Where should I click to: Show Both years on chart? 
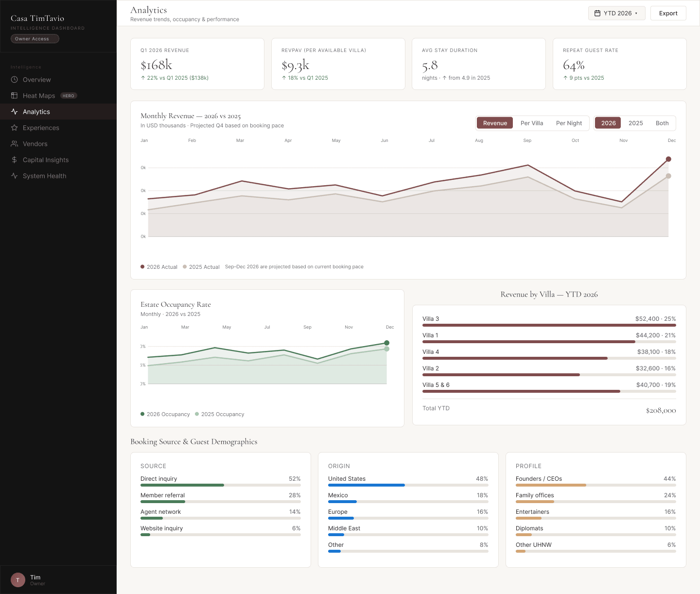coord(662,123)
